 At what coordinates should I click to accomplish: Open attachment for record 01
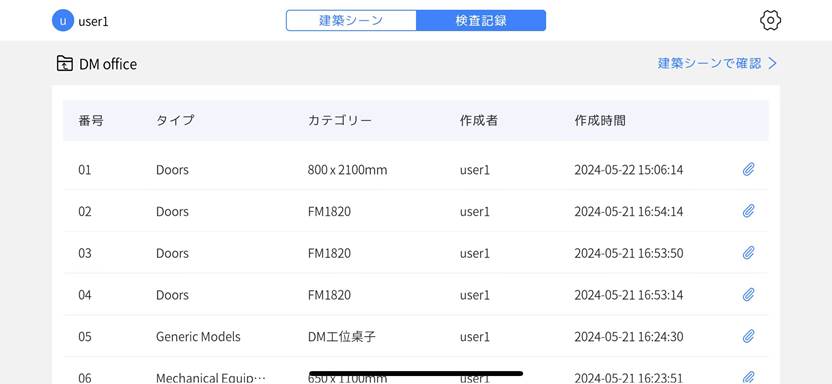[x=748, y=170]
